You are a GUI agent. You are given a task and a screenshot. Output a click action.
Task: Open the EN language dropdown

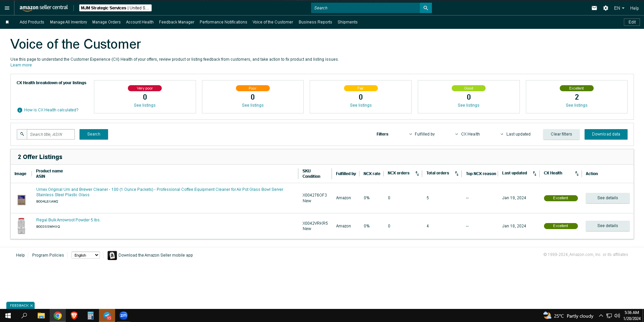pos(619,8)
